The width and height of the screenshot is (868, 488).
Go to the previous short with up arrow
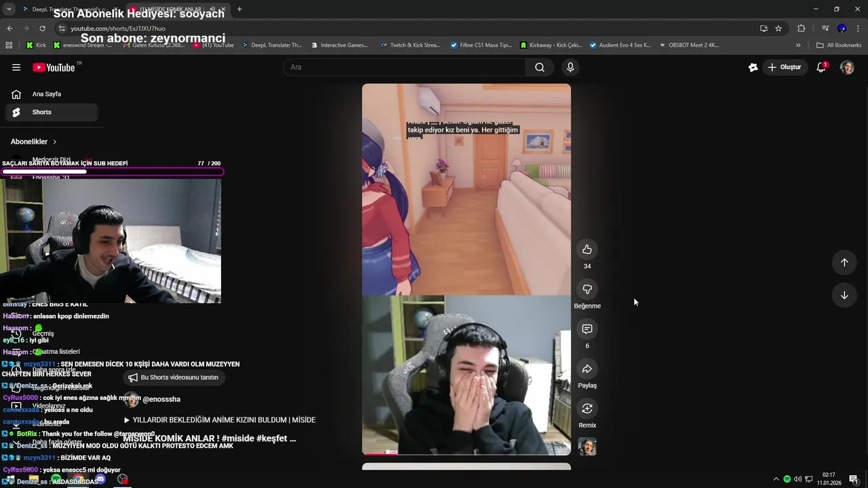click(x=844, y=262)
